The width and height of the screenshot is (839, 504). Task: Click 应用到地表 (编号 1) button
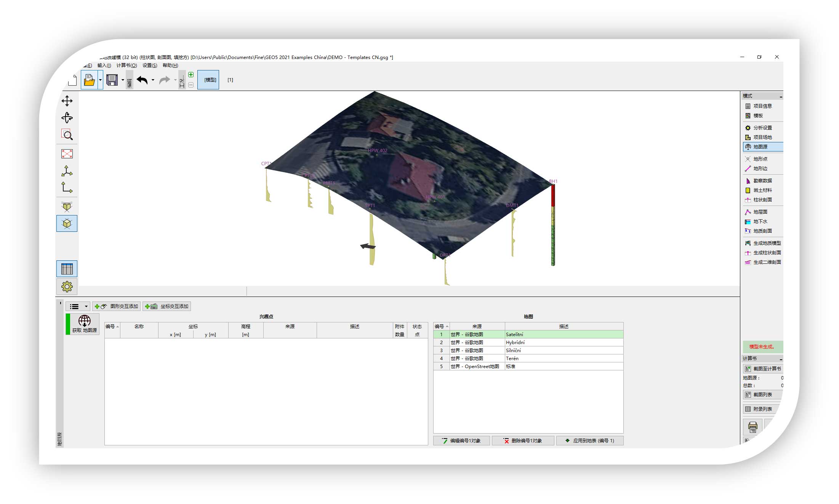[590, 441]
